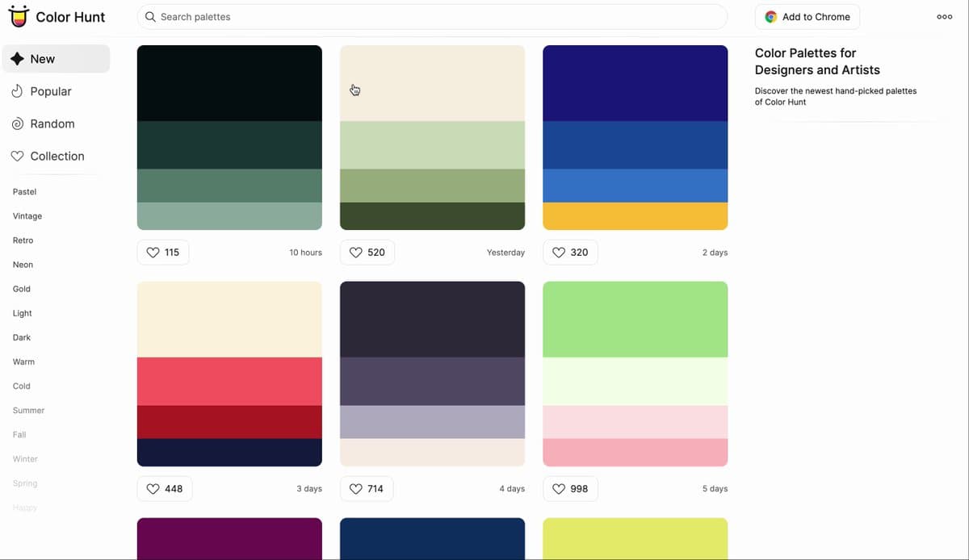969x560 pixels.
Task: Focus the Search palettes field
Action: click(x=432, y=17)
